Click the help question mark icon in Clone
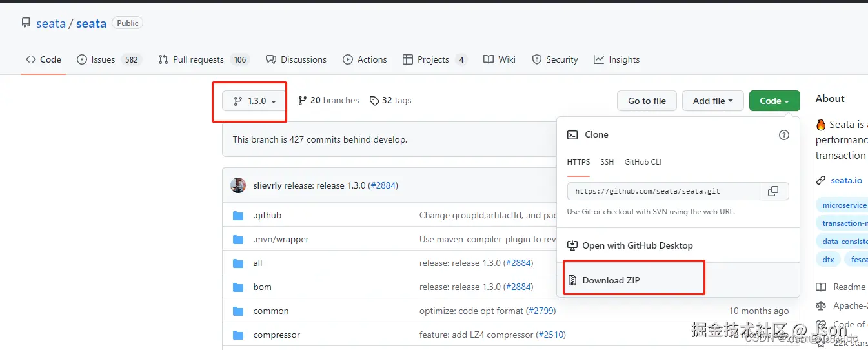This screenshot has width=868, height=350. pyautogui.click(x=784, y=135)
